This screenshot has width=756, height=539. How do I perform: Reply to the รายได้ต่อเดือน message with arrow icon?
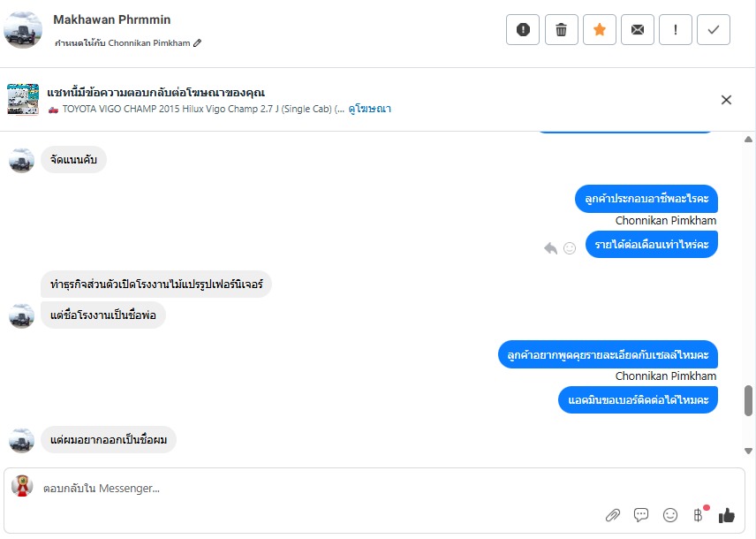(x=550, y=248)
